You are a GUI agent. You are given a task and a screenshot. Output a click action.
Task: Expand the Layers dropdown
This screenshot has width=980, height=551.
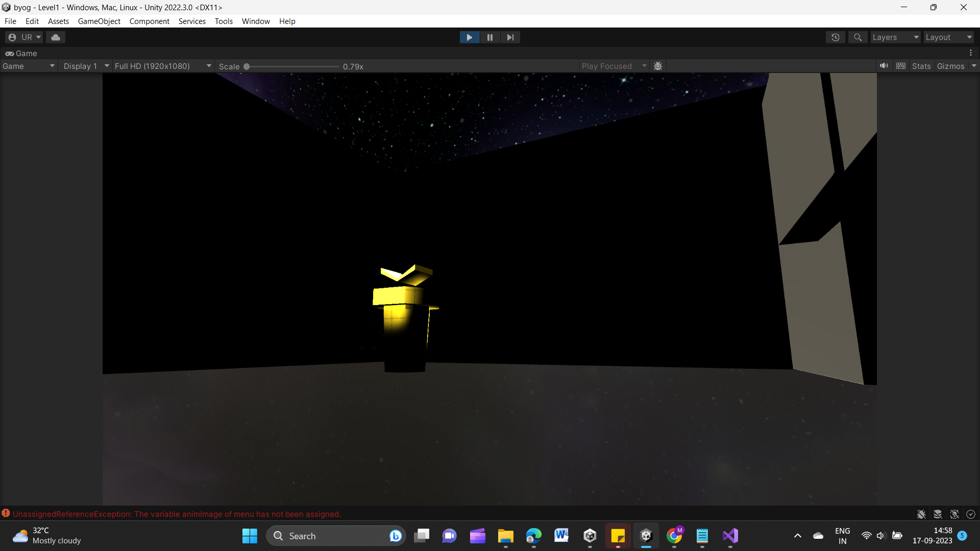[895, 37]
